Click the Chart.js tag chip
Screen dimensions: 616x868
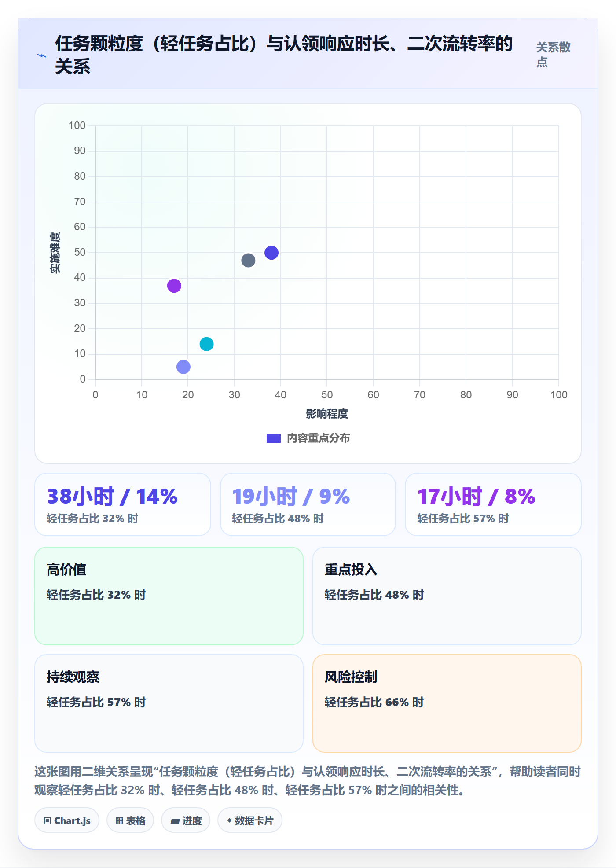point(67,820)
